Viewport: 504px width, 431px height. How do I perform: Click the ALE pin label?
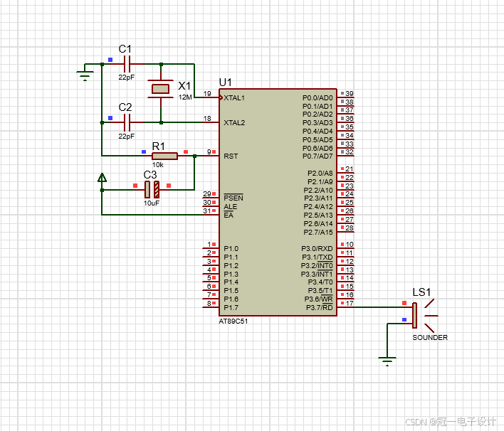click(230, 206)
